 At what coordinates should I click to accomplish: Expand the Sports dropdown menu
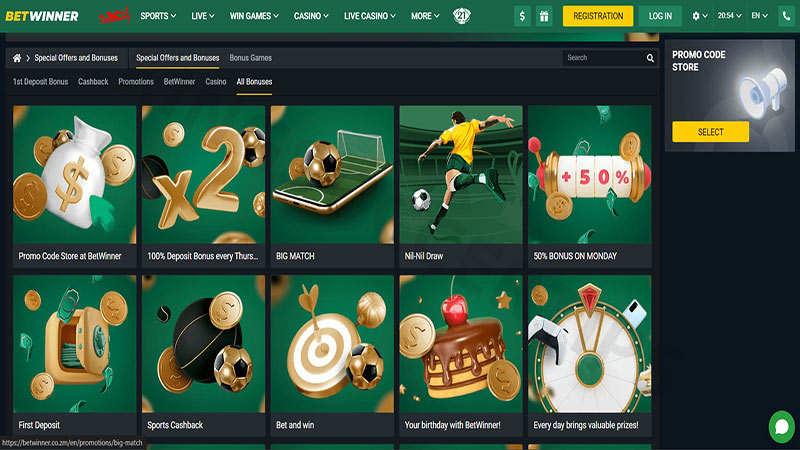[158, 16]
